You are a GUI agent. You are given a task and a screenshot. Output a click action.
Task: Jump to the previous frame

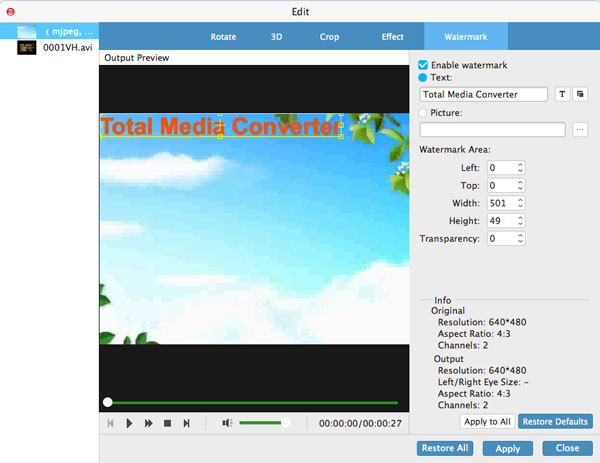111,423
